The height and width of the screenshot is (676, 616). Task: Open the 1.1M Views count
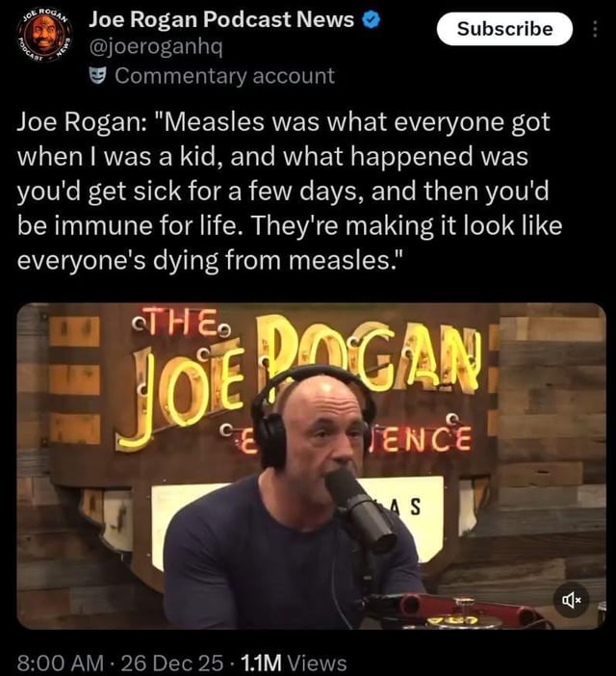293,662
